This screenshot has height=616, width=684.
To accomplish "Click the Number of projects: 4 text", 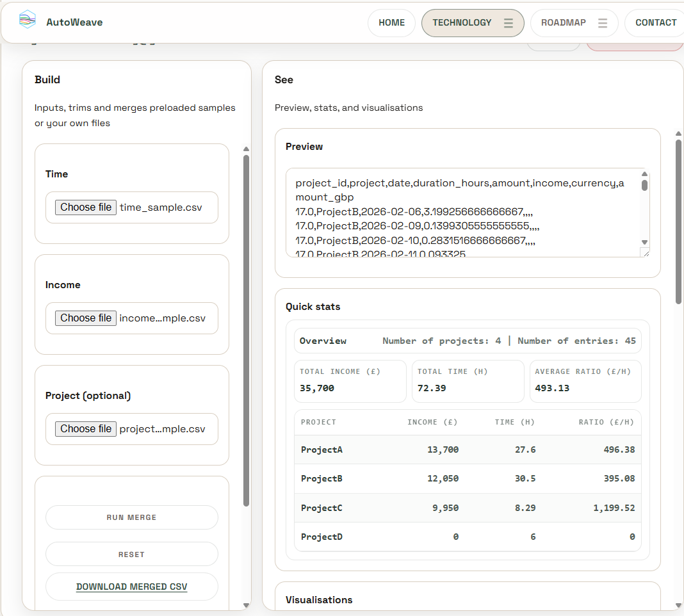I will click(441, 341).
